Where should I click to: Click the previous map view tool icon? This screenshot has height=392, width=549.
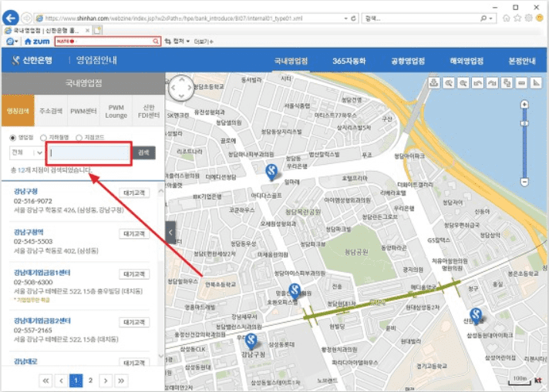coord(477,83)
